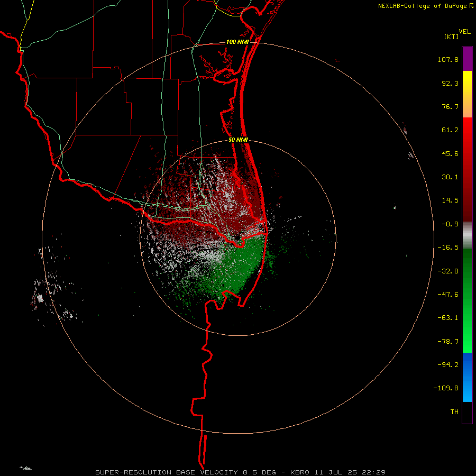Click the 14.5 legend value
Viewport: 476px width, 476px height.
[450, 200]
